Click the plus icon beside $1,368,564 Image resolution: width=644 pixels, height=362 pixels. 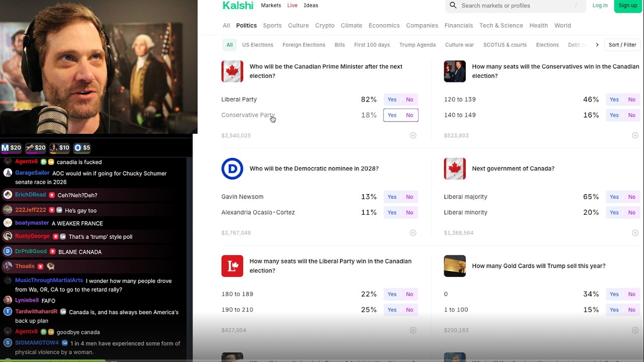point(635,233)
